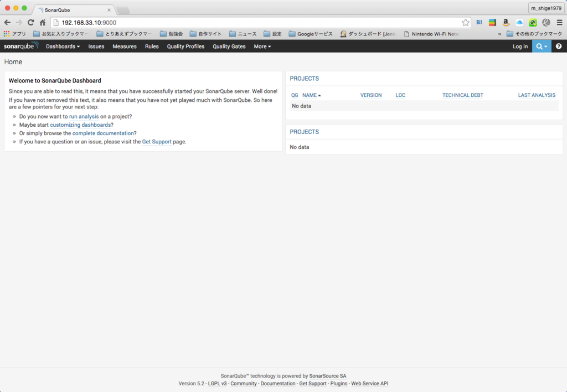Image resolution: width=567 pixels, height=392 pixels.
Task: Click the cloud extension icon
Action: click(519, 22)
